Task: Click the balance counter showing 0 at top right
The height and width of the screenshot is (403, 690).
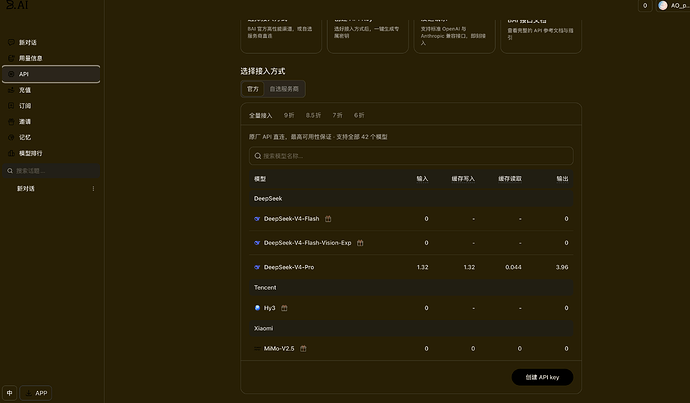Action: (x=645, y=6)
